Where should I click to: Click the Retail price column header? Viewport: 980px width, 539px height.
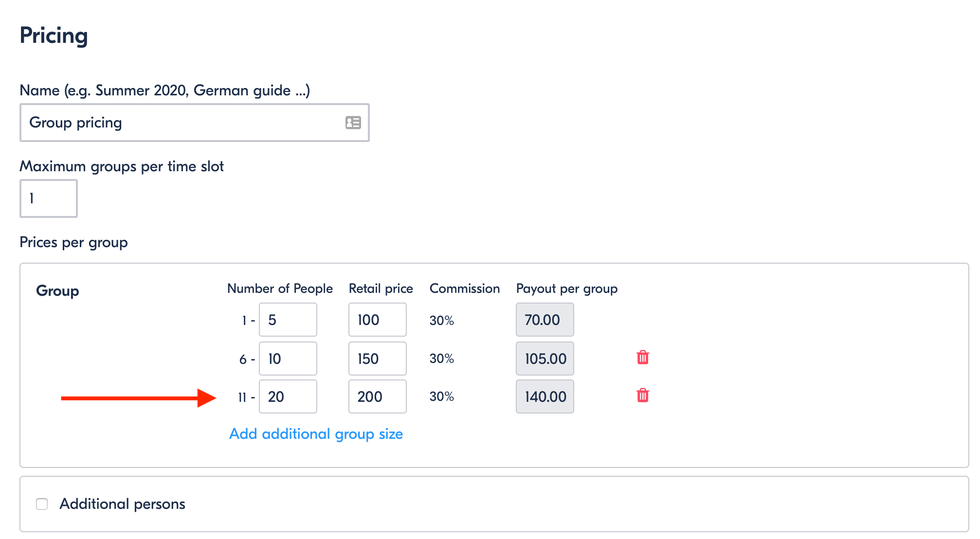click(381, 288)
